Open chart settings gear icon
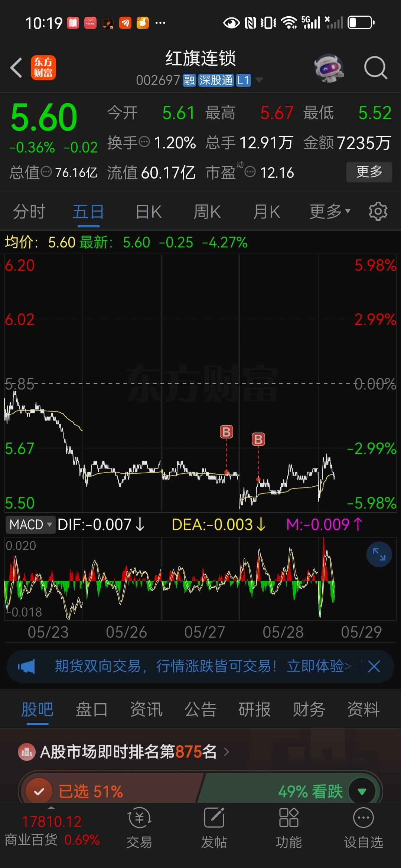Viewport: 401px width, 868px height. tap(378, 211)
